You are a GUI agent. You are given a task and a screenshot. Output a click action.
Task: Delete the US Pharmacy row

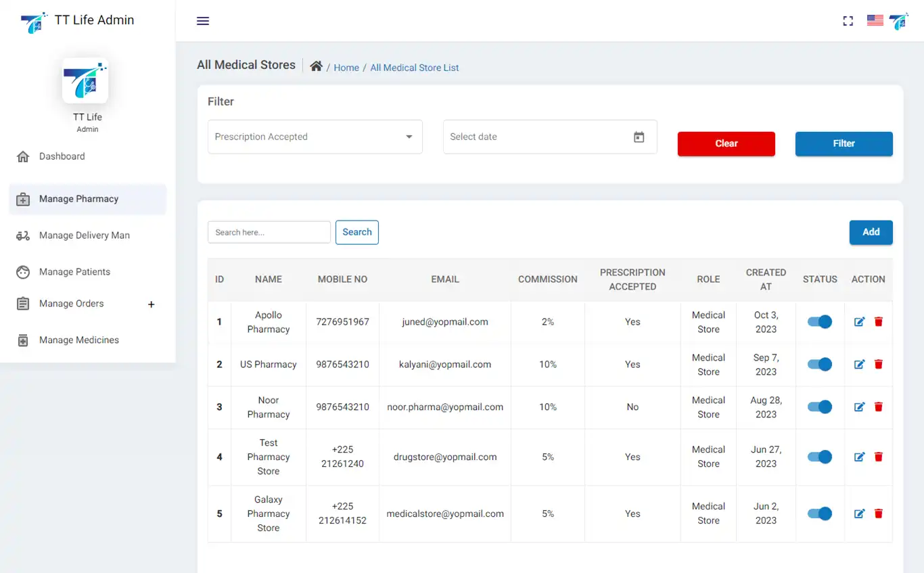coord(879,365)
